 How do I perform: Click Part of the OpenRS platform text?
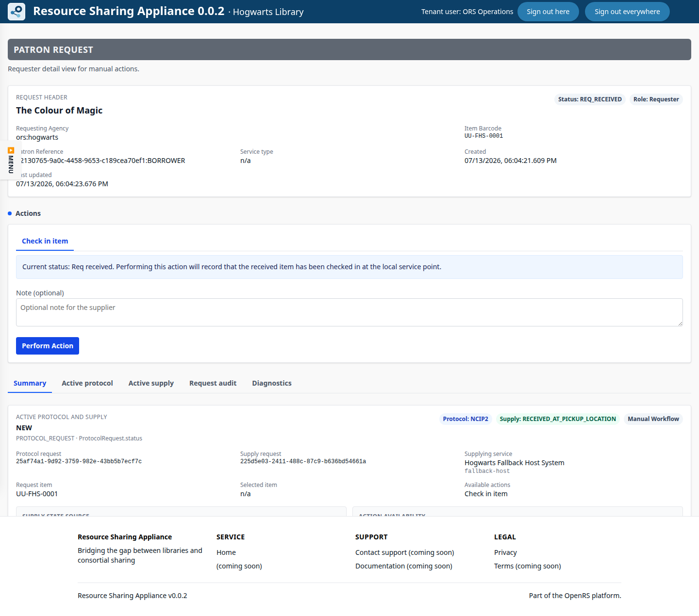(x=575, y=596)
